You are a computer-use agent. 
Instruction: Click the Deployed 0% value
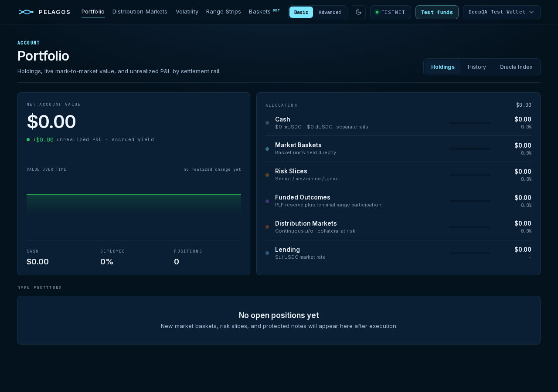point(107,262)
